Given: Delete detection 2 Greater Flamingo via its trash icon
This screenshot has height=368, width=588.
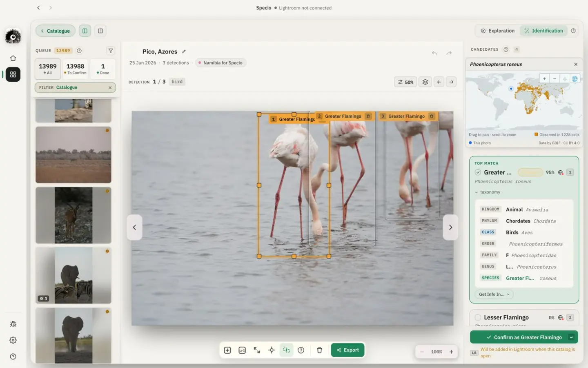Looking at the screenshot, I should (x=368, y=116).
